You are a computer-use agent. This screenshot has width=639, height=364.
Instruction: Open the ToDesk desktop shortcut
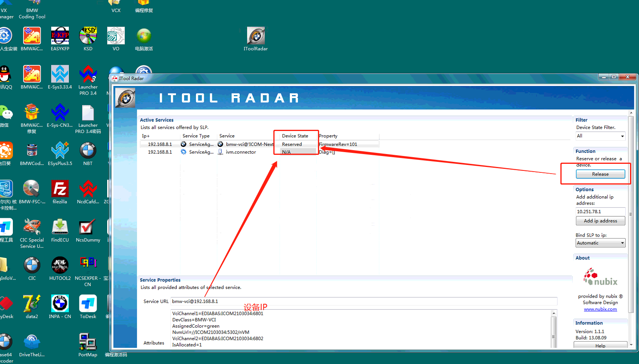coord(88,307)
